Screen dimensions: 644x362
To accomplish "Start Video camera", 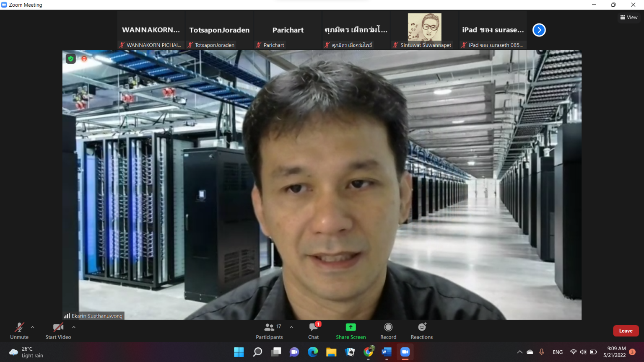I will click(x=58, y=330).
